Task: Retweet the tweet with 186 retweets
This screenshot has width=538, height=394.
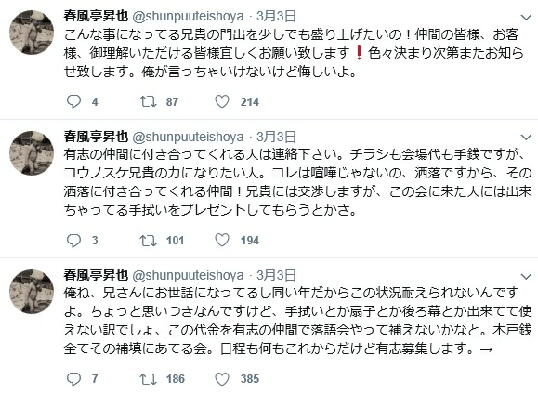Action: click(x=148, y=379)
